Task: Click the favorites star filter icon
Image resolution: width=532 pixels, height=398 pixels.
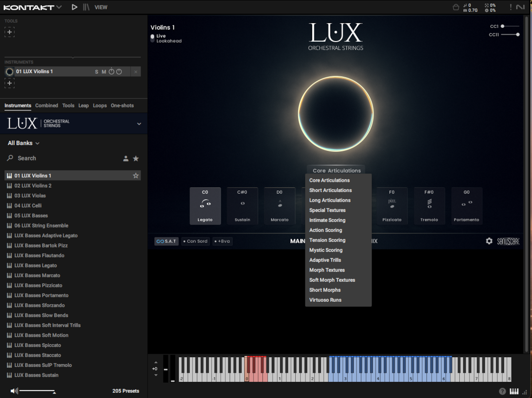Action: [136, 158]
